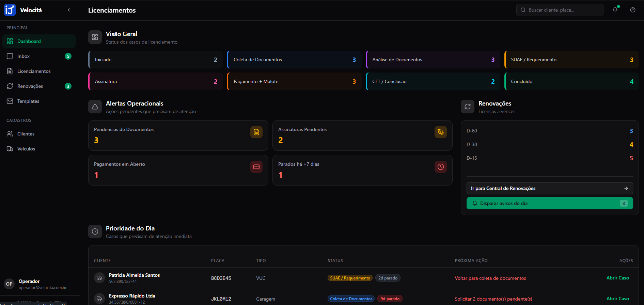Open Renovações in the sidebar

(30, 86)
